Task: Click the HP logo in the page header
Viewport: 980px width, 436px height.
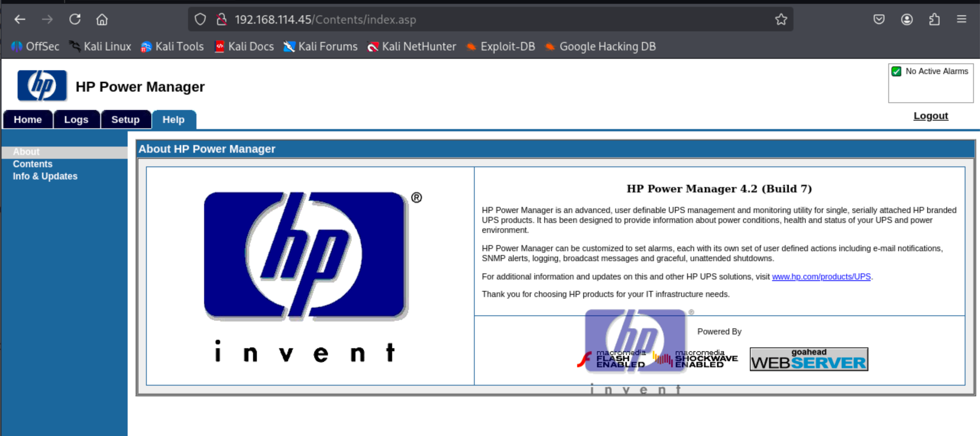Action: click(x=42, y=86)
